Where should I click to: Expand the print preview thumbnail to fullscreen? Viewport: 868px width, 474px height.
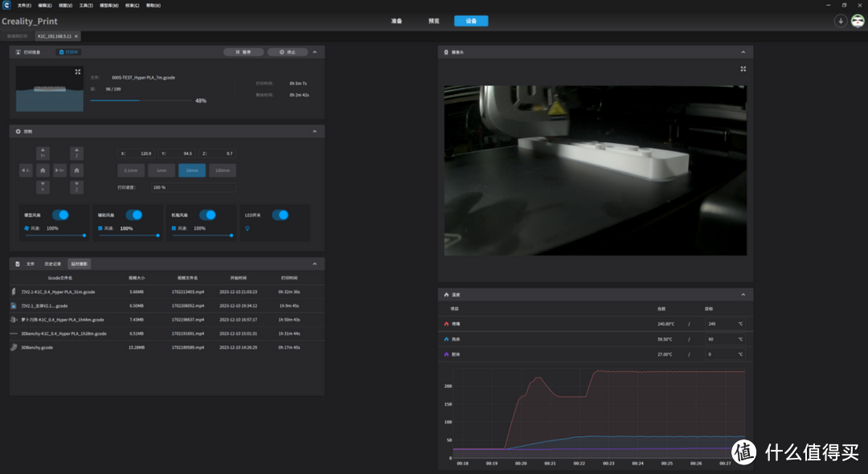(x=77, y=72)
